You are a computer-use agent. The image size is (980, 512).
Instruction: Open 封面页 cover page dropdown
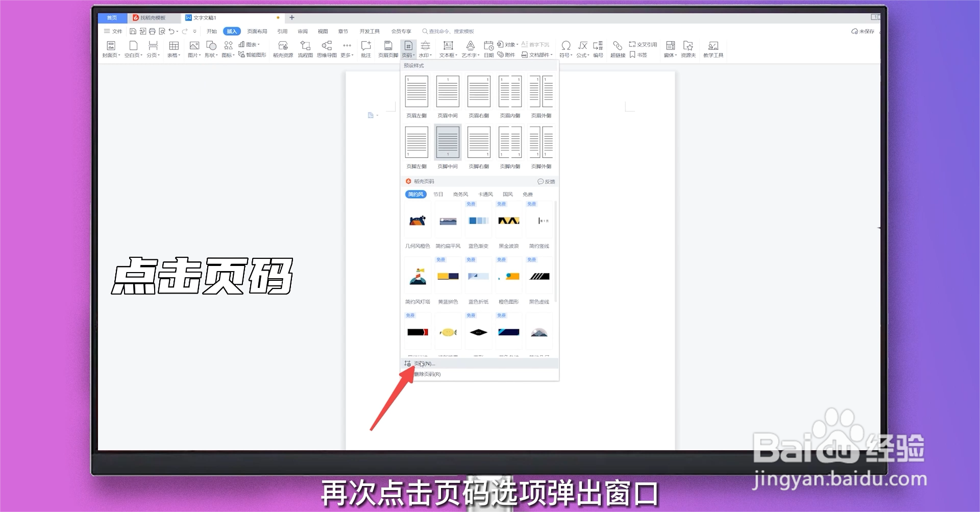(111, 50)
